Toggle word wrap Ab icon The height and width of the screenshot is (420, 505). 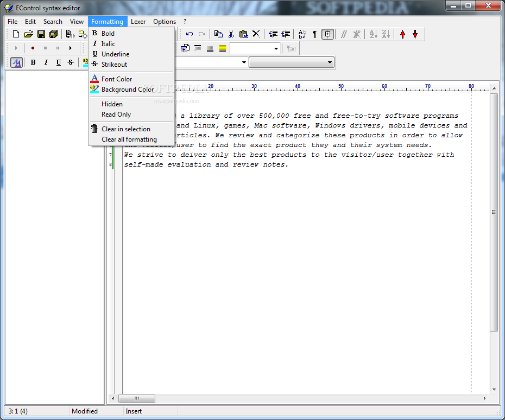pos(302,34)
